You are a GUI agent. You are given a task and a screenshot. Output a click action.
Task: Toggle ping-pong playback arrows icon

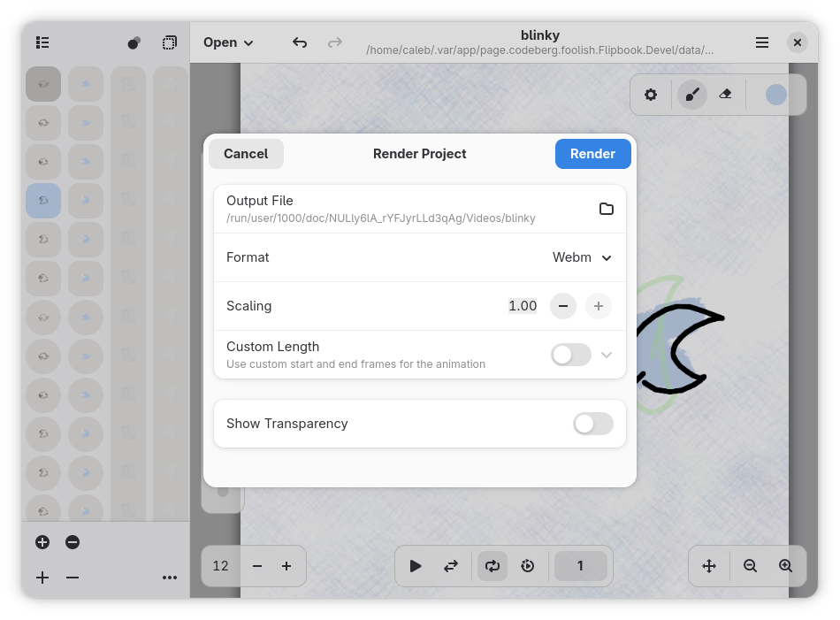coord(451,566)
